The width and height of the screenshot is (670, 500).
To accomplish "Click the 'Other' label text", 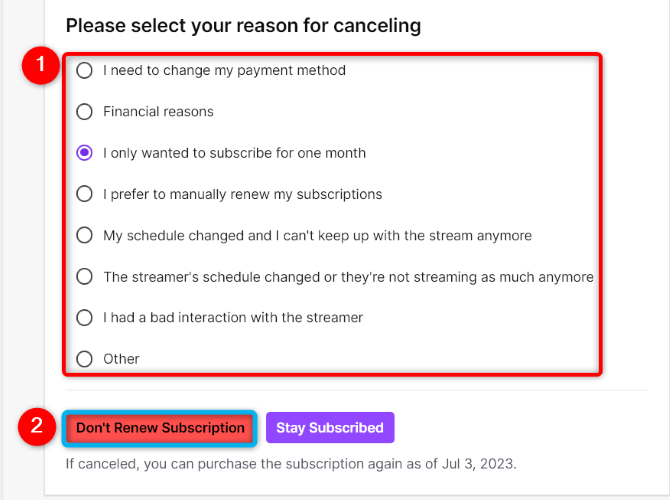I will click(x=121, y=358).
